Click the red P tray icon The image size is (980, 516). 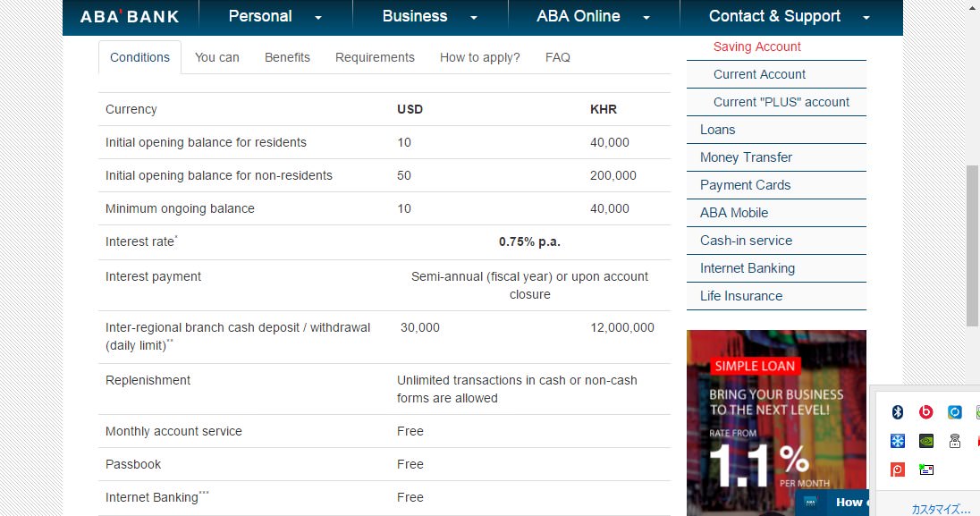tap(898, 469)
